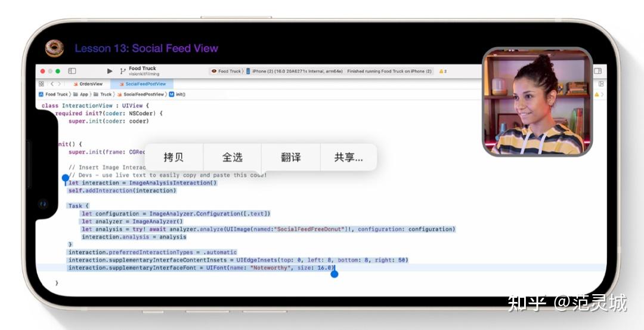This screenshot has height=330, width=644.
Task: Tap the start text selection handle
Action: click(x=66, y=179)
